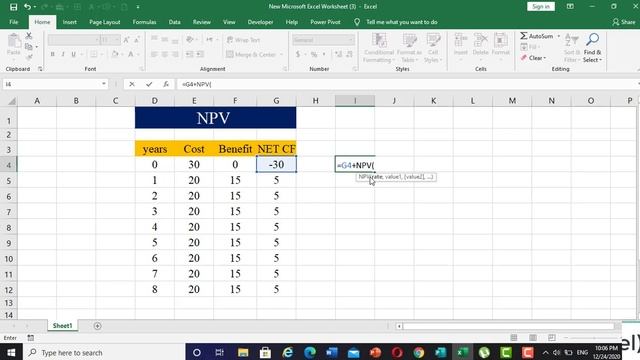640x360 pixels.
Task: Click the Merge & Center button
Action: [x=251, y=54]
